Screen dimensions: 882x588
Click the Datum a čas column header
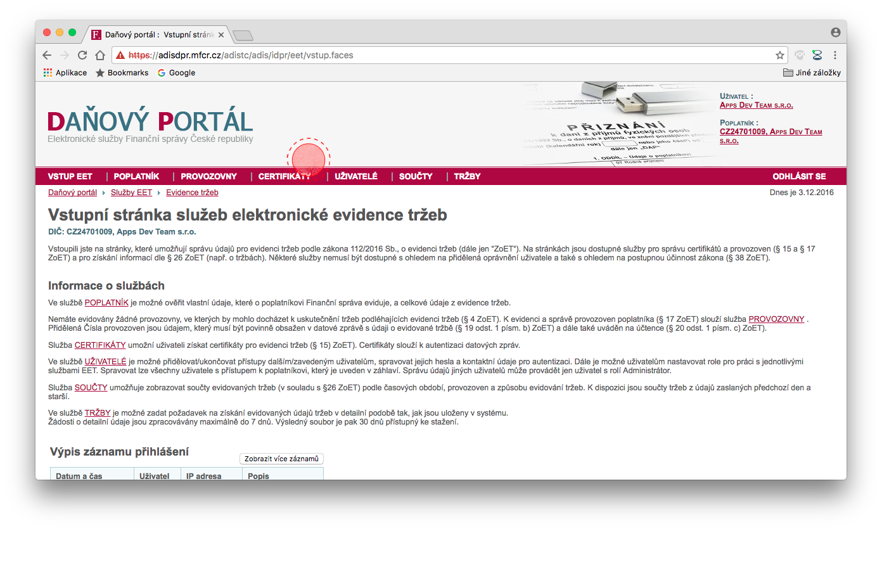[x=92, y=475]
